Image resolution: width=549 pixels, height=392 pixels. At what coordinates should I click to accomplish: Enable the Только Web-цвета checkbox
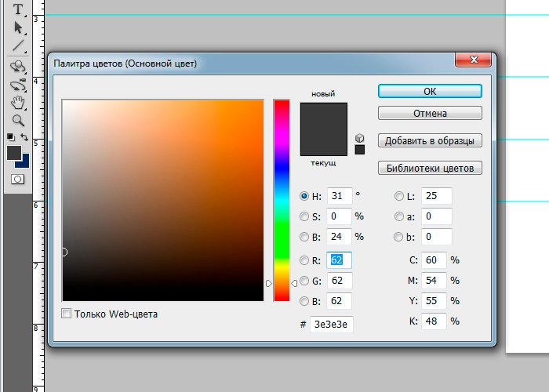(x=67, y=314)
